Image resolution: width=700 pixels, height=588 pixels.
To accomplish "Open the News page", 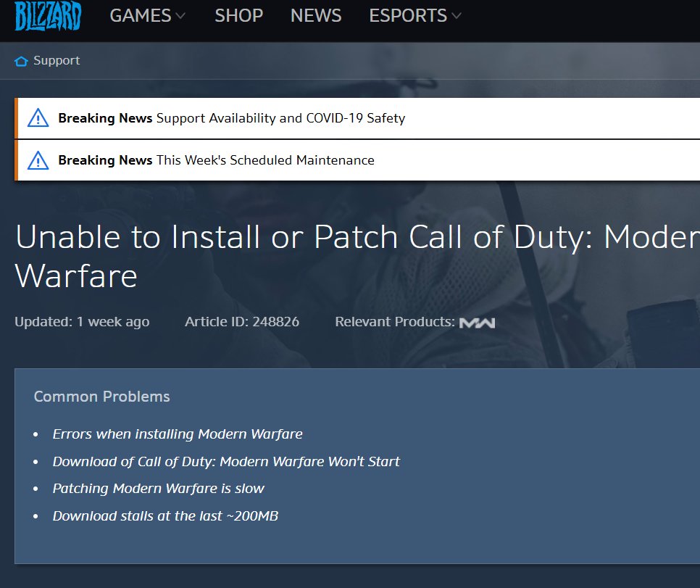I will click(x=316, y=16).
